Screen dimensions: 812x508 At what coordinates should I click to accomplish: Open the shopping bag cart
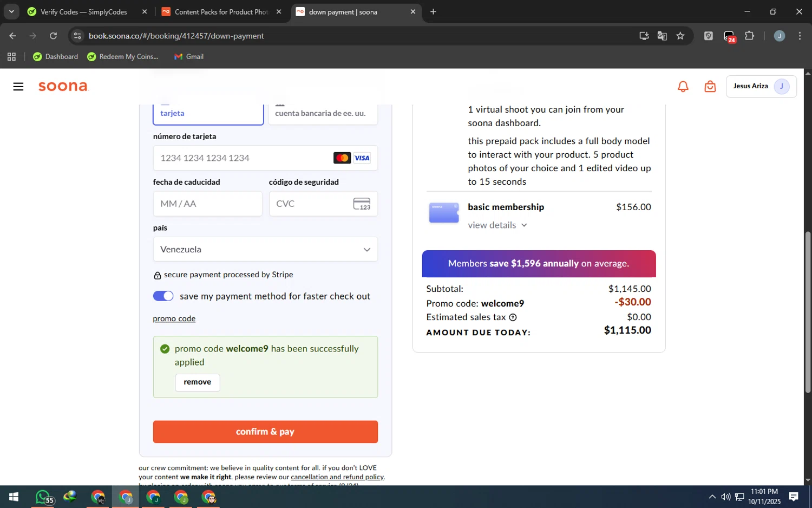pyautogui.click(x=710, y=87)
